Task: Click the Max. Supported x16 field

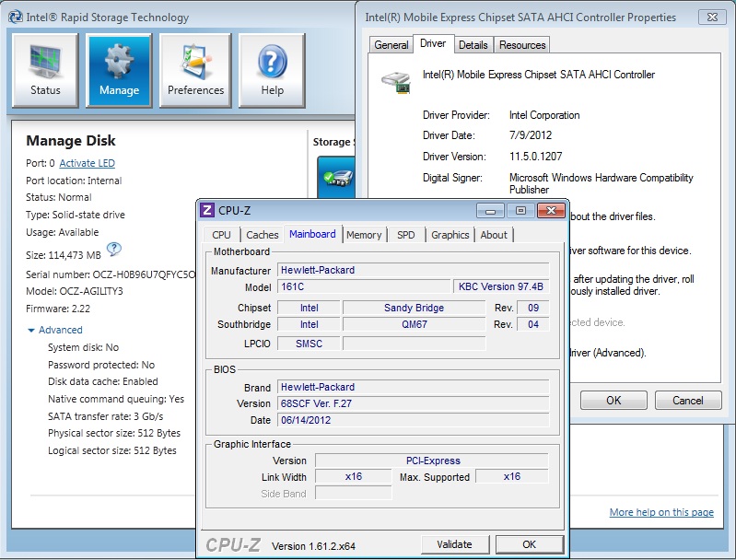Action: (512, 476)
